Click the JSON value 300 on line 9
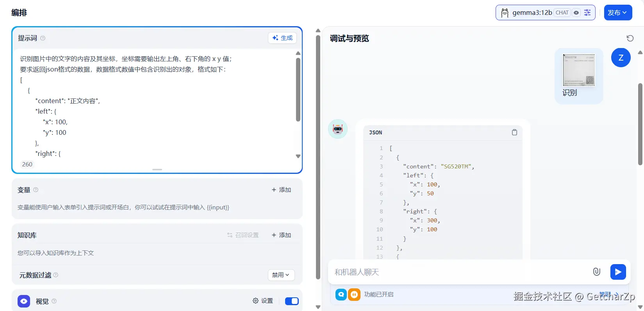This screenshot has width=644, height=311. click(x=432, y=220)
